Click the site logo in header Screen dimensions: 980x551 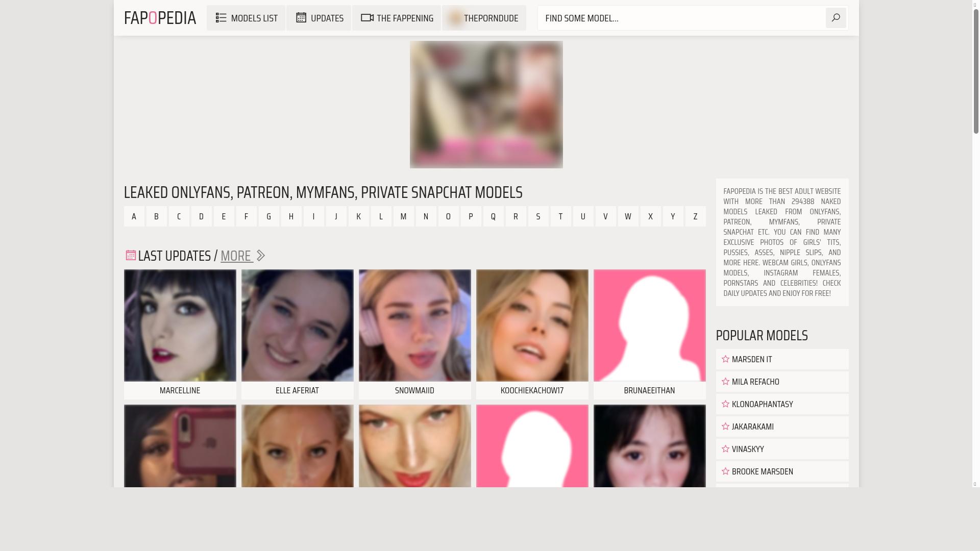point(160,18)
